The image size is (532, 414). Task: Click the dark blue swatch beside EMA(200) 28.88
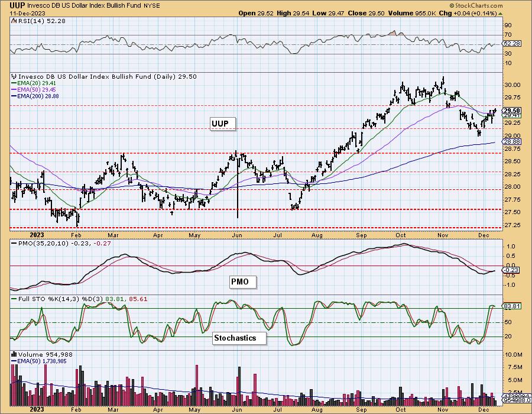[14, 96]
